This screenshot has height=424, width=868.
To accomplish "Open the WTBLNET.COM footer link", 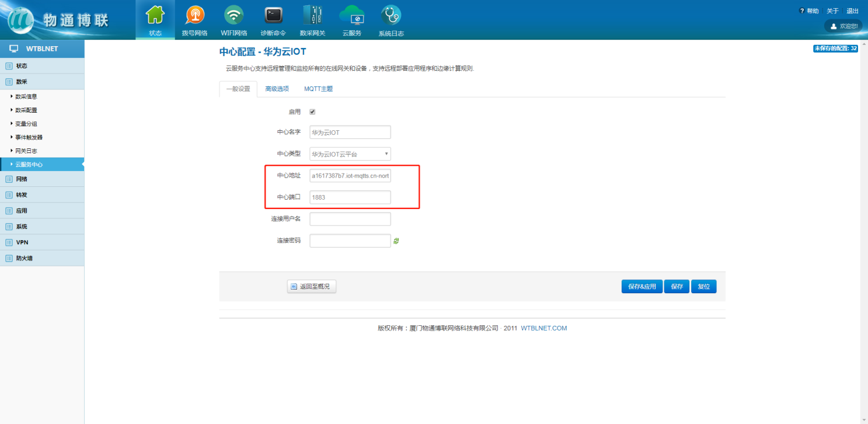I will (x=543, y=328).
